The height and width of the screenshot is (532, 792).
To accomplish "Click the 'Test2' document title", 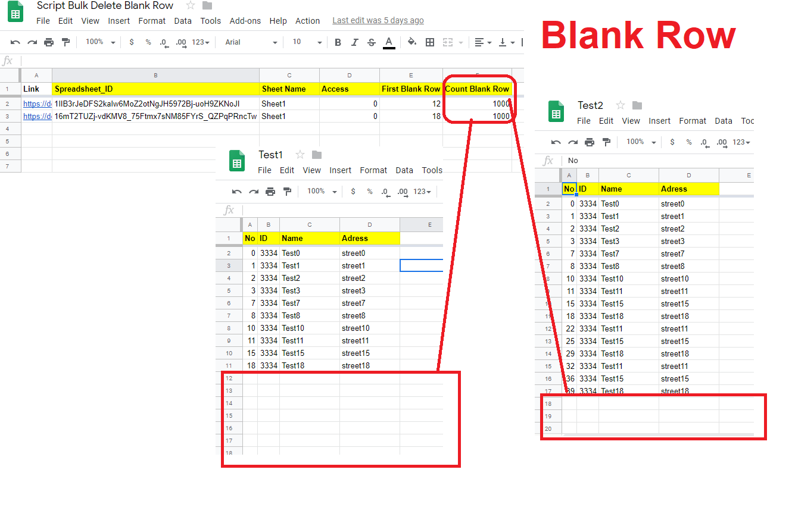I will point(590,105).
